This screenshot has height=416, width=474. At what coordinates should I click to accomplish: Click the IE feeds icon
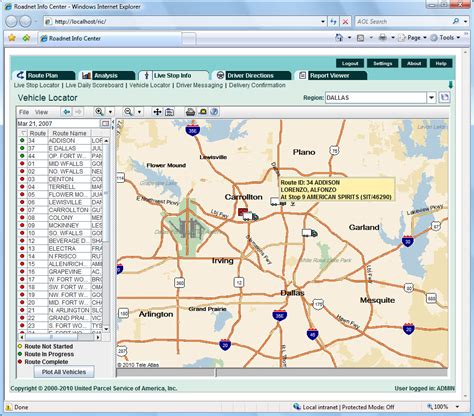pos(361,38)
